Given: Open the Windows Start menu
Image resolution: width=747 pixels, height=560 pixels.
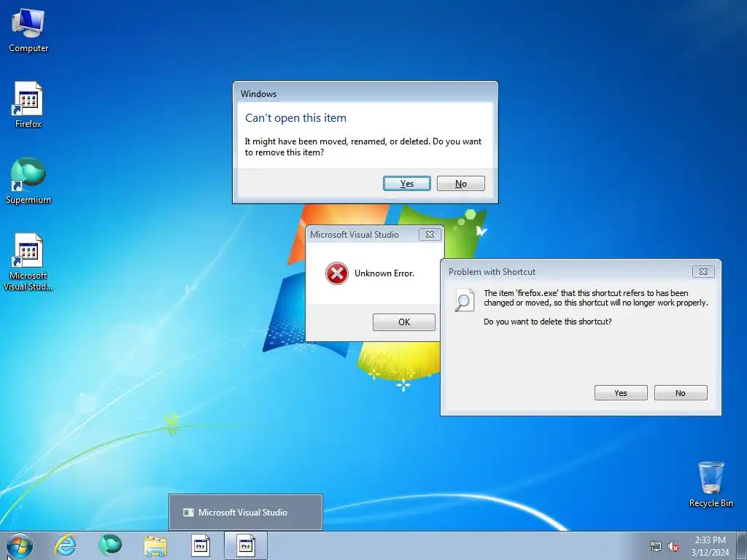Looking at the screenshot, I should point(20,545).
